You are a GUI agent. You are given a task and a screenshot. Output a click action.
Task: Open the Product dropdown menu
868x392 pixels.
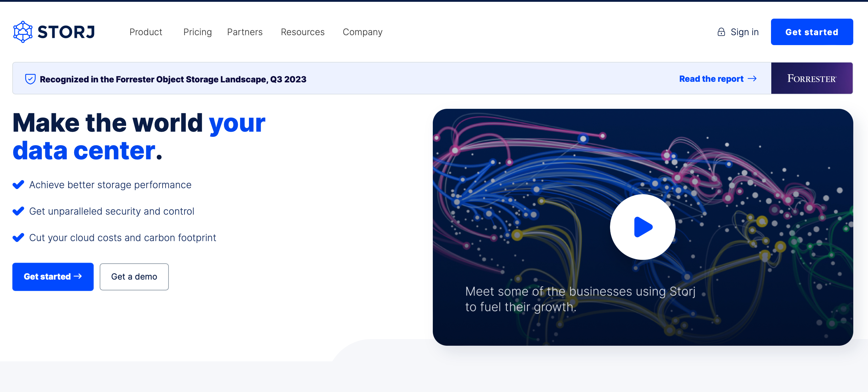(x=146, y=32)
